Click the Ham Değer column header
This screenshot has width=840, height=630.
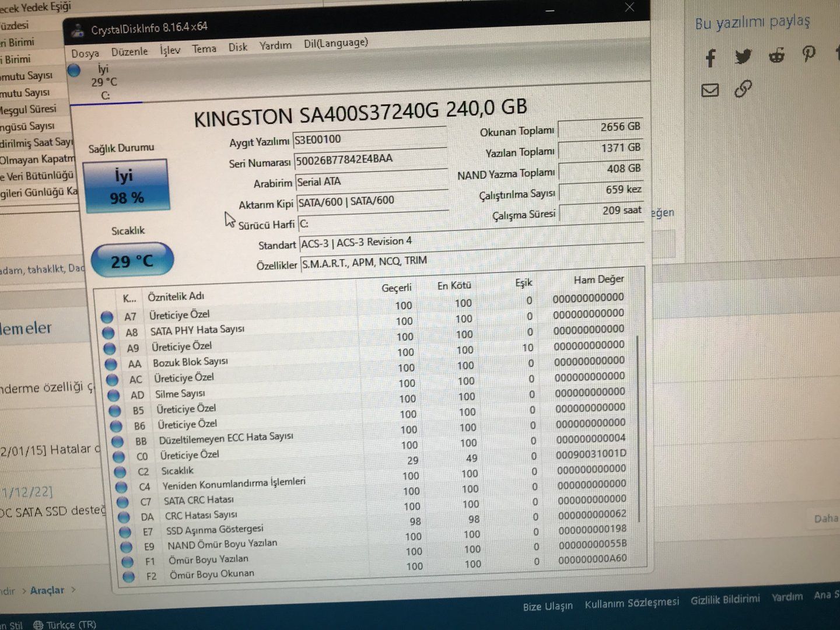pos(598,279)
